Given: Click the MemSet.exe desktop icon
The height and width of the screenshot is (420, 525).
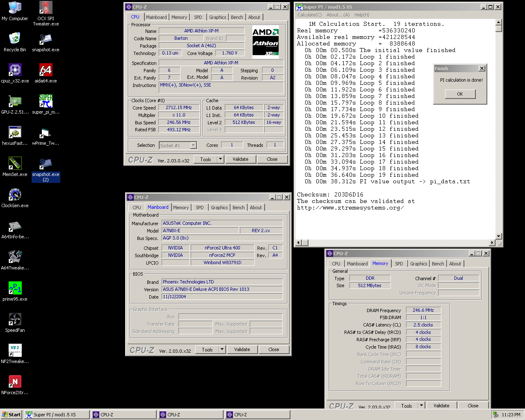Looking at the screenshot, I should pyautogui.click(x=15, y=164).
